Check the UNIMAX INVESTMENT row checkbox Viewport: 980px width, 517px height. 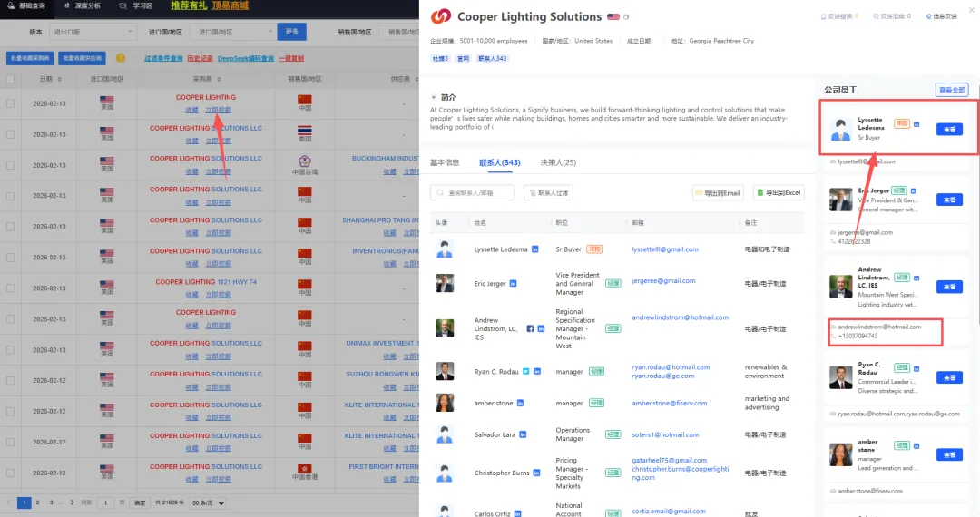click(10, 350)
